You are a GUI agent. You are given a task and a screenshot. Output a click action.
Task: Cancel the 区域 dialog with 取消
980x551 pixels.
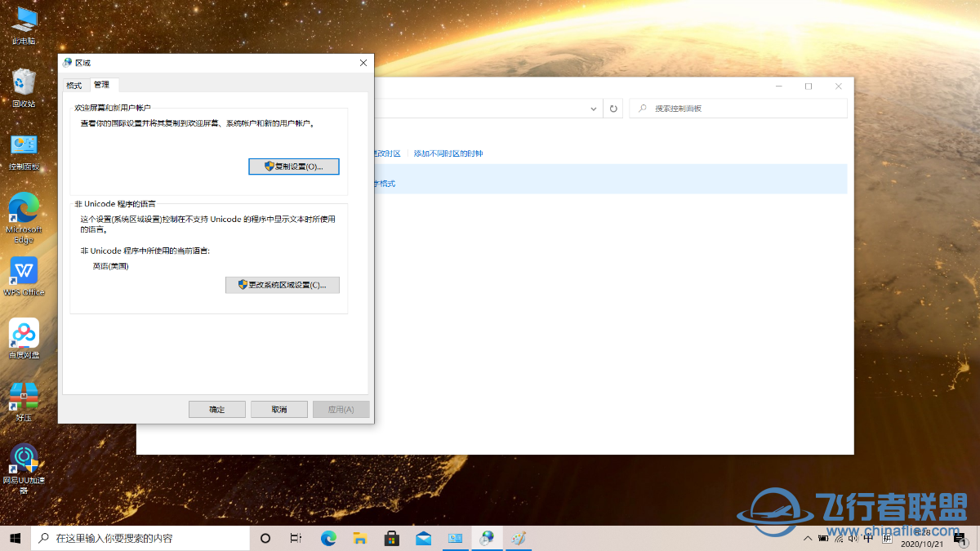point(279,410)
